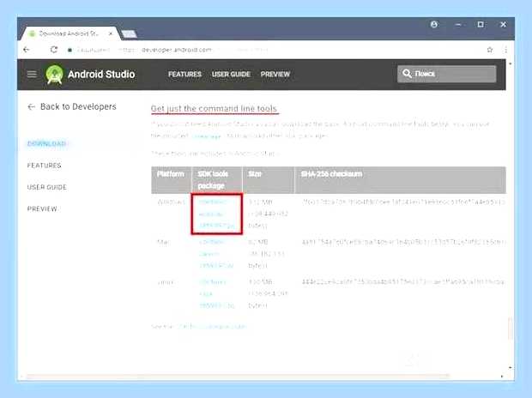The image size is (532, 398).
Task: Reload the page with the refresh icon
Action: pos(53,50)
